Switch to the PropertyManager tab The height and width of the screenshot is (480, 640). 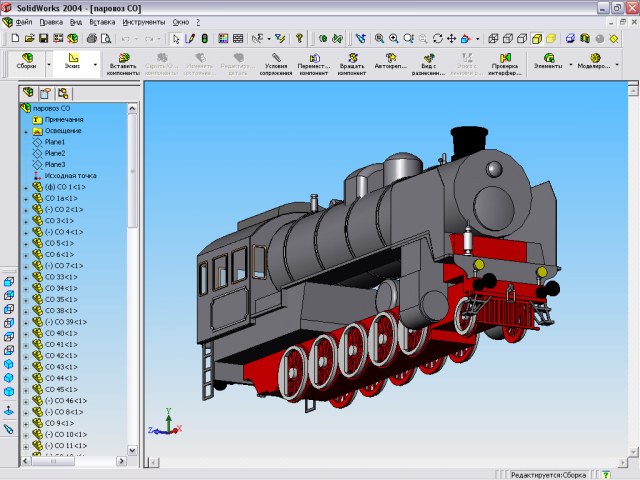(x=44, y=93)
